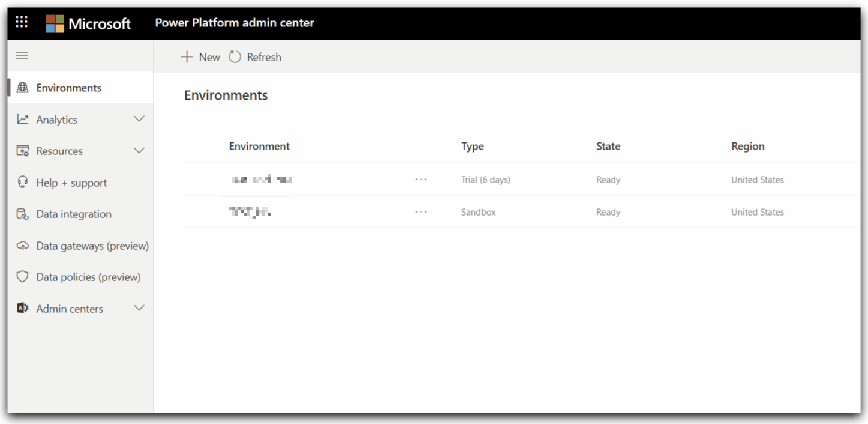Collapse the navigation hamburger menu
The height and width of the screenshot is (424, 868).
point(22,56)
